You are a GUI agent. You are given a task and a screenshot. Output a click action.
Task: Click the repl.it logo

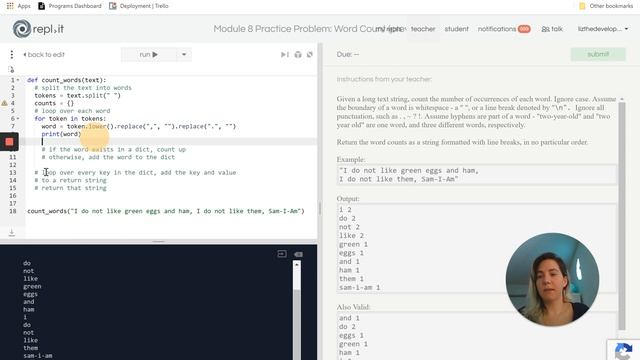[x=38, y=29]
